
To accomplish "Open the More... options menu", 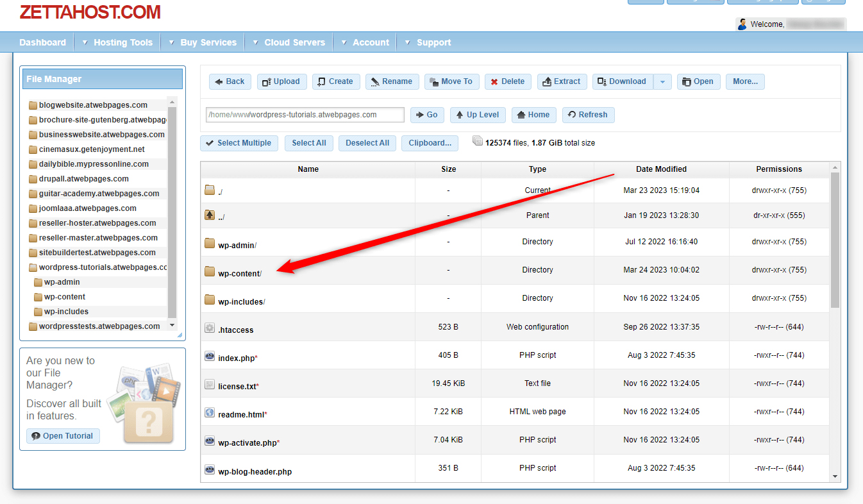I will (745, 81).
